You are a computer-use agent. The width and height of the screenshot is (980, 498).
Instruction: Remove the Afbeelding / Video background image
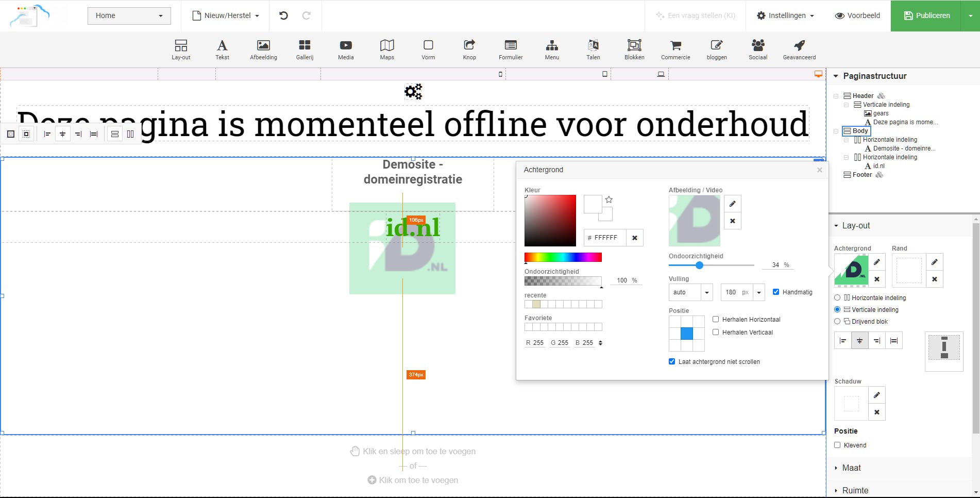point(732,221)
